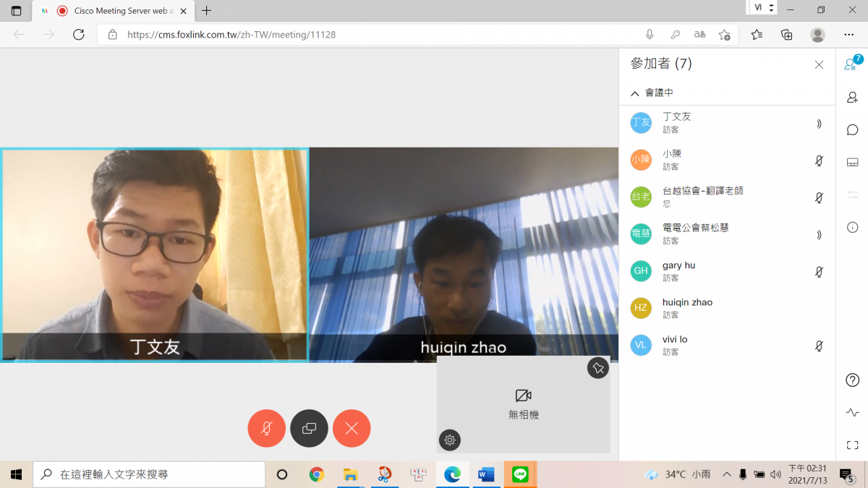Open the chat panel icon
This screenshot has width=868, height=488.
pyautogui.click(x=852, y=130)
